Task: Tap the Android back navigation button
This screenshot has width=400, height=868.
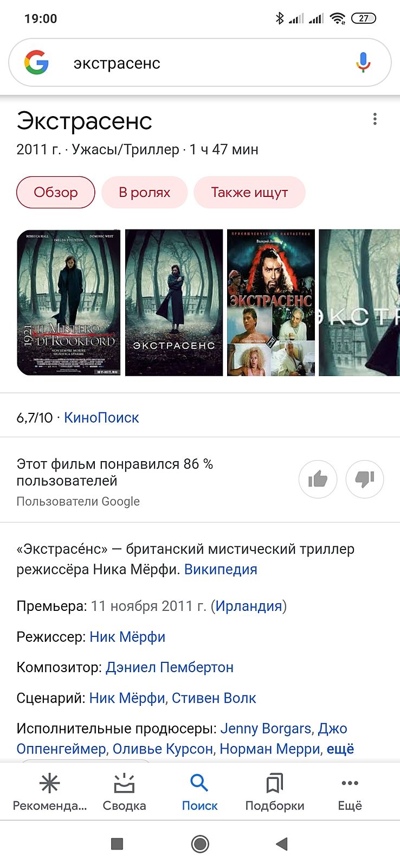Action: pyautogui.click(x=281, y=844)
